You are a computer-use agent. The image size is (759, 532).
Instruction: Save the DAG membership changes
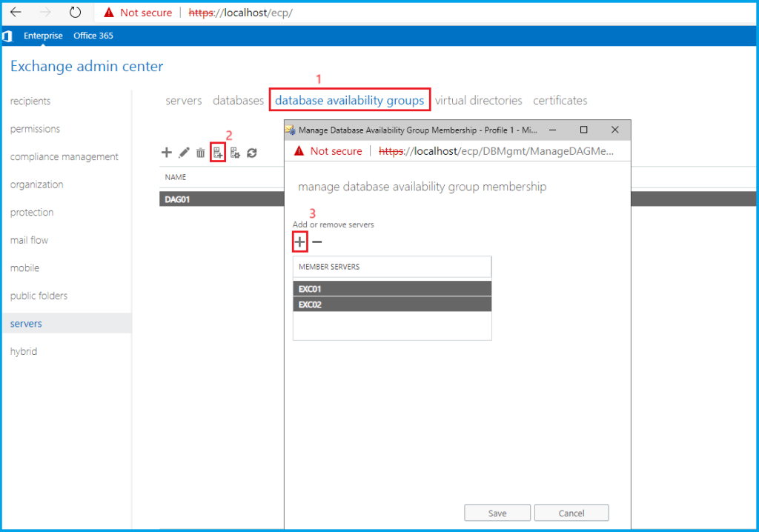497,513
